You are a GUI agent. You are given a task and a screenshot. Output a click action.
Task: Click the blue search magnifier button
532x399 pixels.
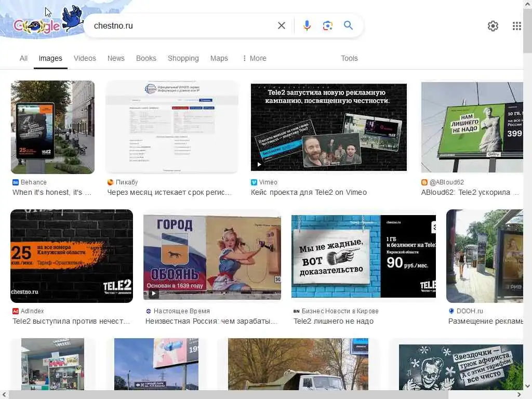348,25
